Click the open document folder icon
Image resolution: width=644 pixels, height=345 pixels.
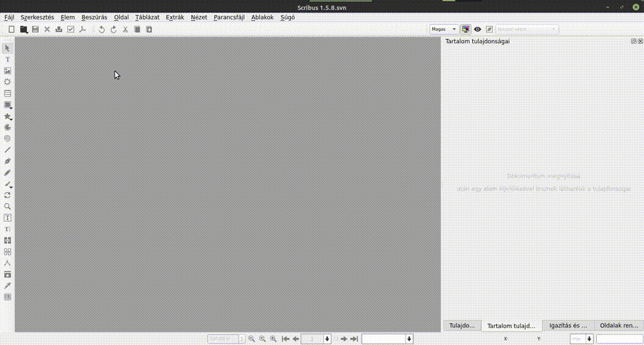[24, 29]
